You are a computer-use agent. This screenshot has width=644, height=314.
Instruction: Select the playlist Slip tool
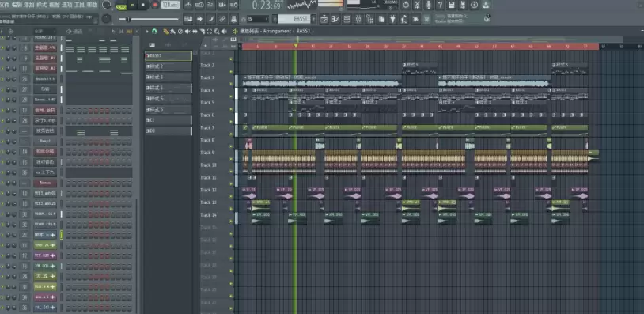195,31
